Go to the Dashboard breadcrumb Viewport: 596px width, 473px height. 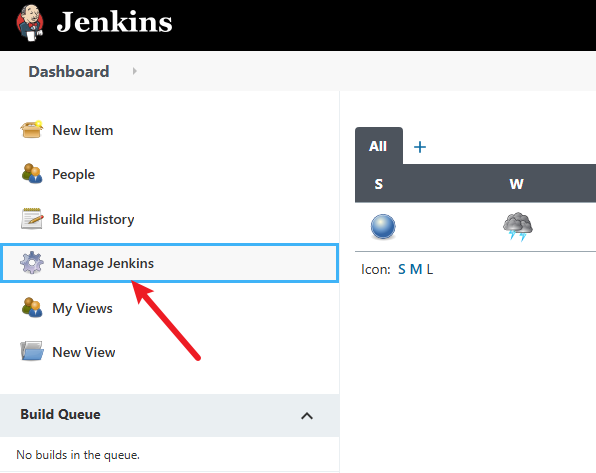click(x=69, y=71)
